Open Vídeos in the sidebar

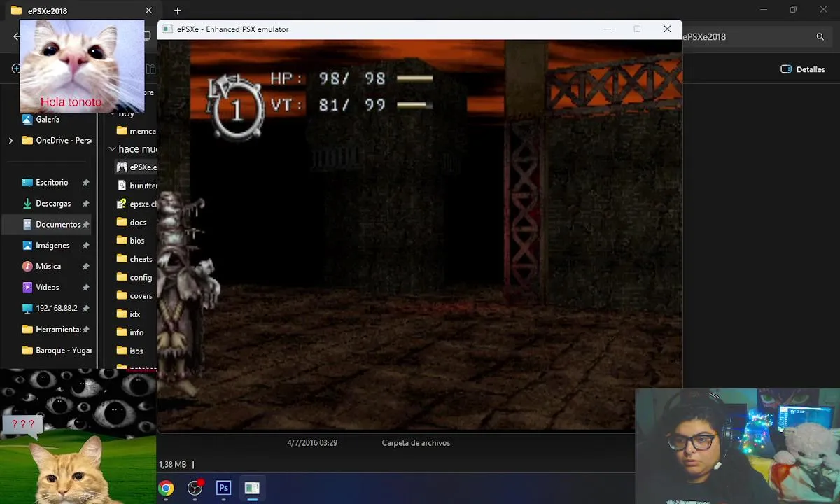(x=41, y=287)
